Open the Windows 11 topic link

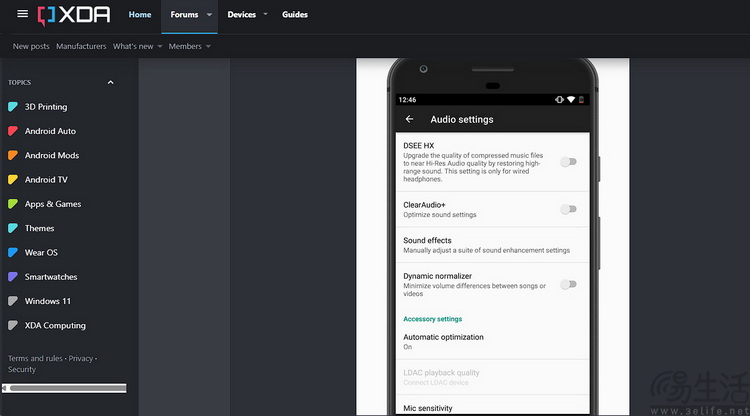pyautogui.click(x=48, y=301)
